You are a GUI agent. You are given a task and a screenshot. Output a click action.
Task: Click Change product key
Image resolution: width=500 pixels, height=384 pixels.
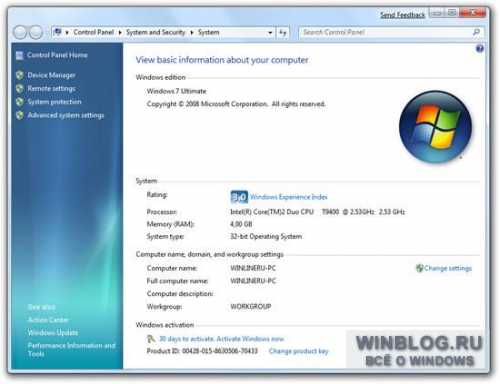pos(299,351)
